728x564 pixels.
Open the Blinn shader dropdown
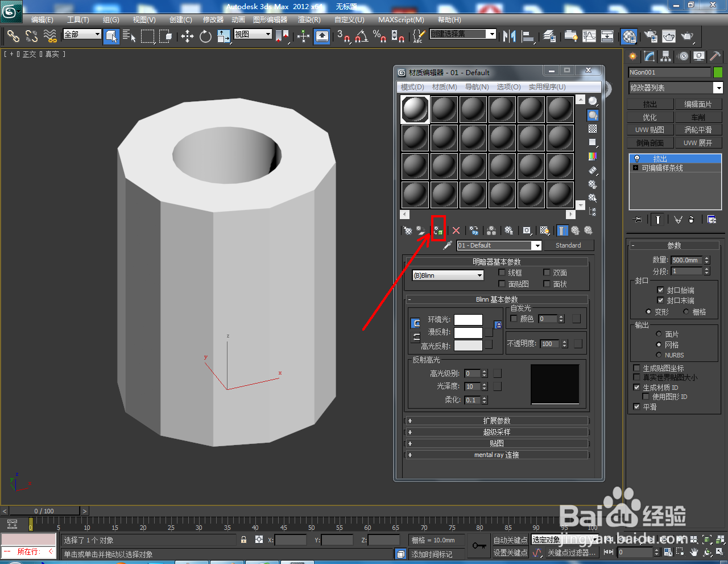click(447, 274)
